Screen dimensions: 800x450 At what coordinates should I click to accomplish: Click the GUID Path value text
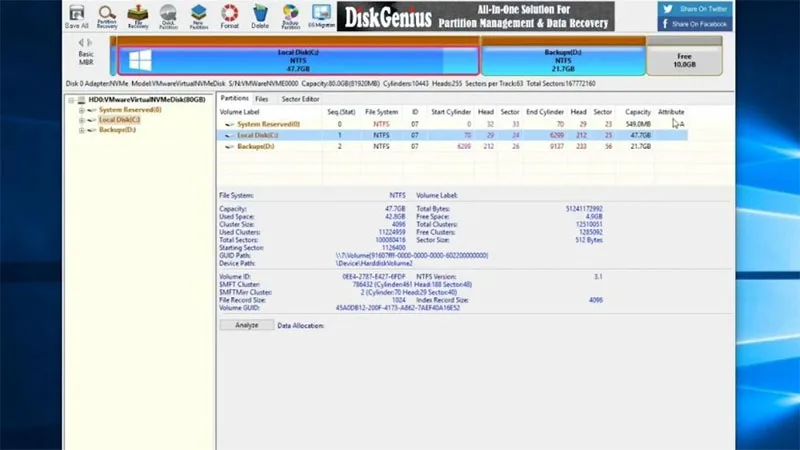pos(412,255)
